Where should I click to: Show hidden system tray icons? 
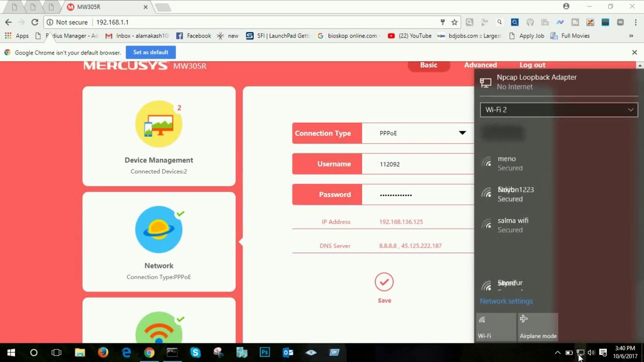coord(557,352)
